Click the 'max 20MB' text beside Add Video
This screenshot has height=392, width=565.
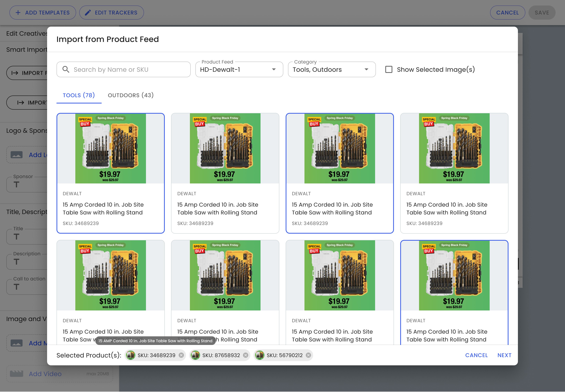click(98, 374)
